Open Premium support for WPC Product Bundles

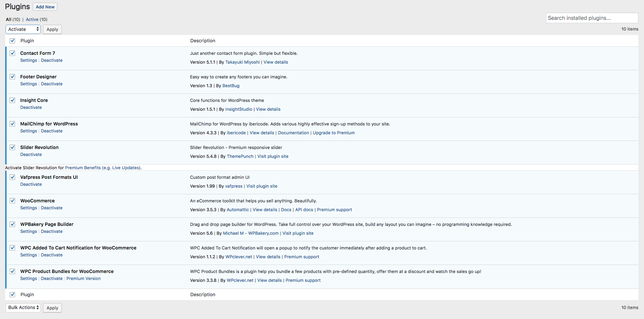303,280
